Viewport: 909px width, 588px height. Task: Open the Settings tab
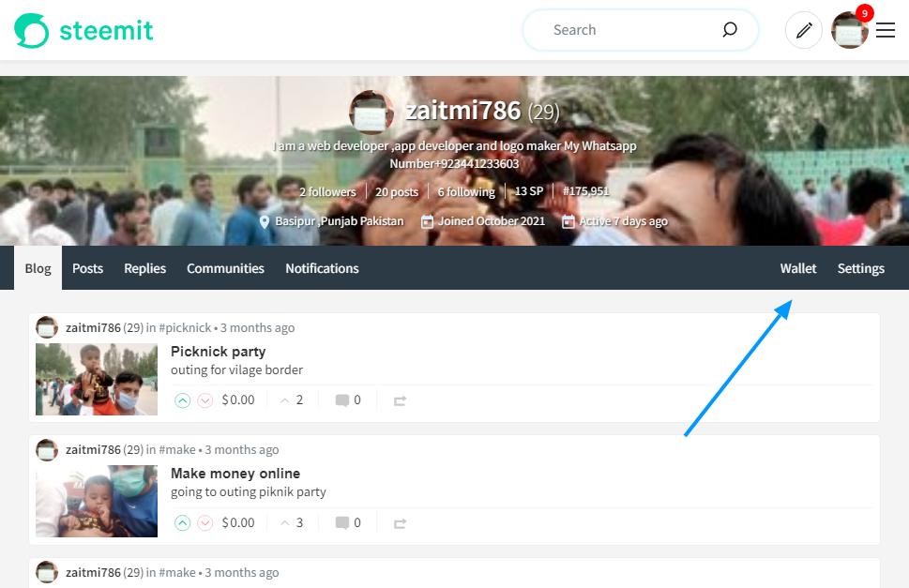click(x=861, y=268)
